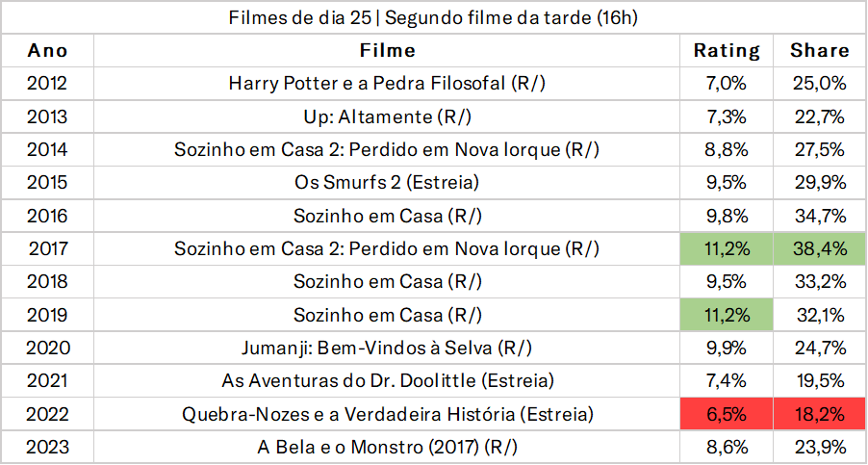The image size is (868, 465).
Task: Select A Bela e o Monstro (2017) cell
Action: pos(387,447)
